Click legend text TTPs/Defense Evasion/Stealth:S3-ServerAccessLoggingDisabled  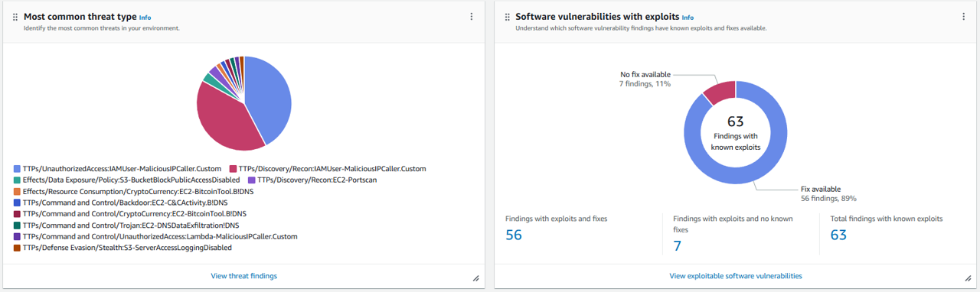128,248
